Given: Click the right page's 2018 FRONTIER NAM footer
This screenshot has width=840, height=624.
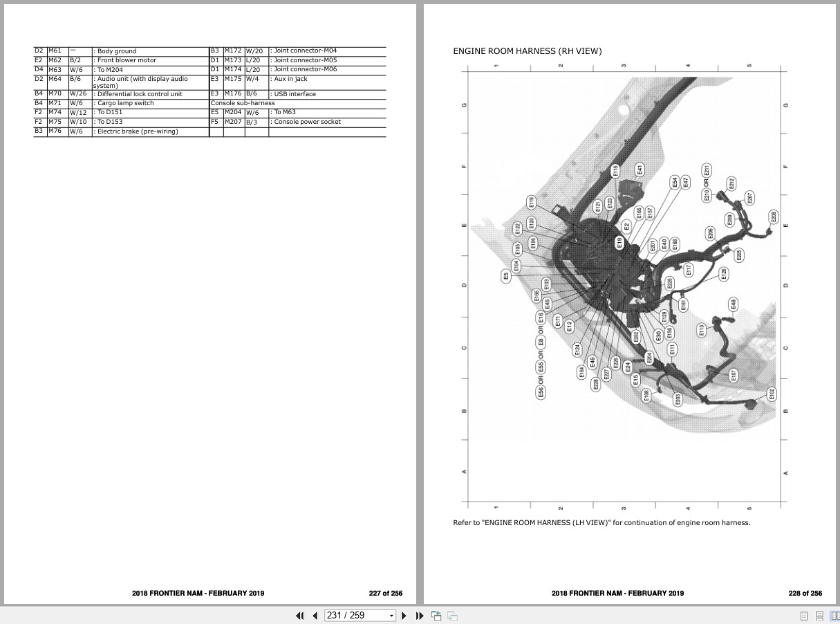Looking at the screenshot, I should tap(617, 594).
